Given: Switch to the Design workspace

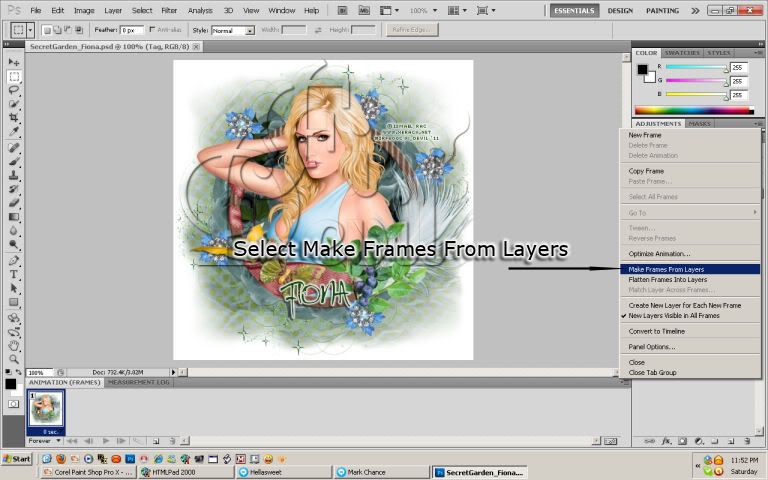Looking at the screenshot, I should 620,10.
